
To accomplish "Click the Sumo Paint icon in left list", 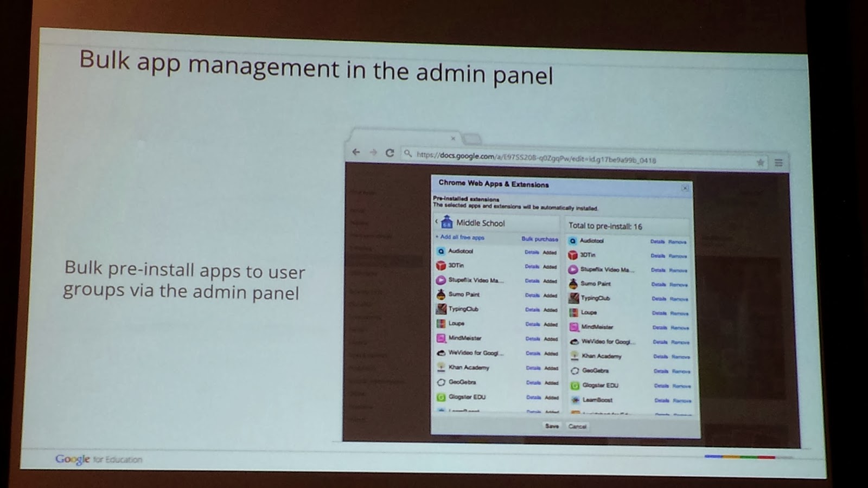I will [441, 294].
